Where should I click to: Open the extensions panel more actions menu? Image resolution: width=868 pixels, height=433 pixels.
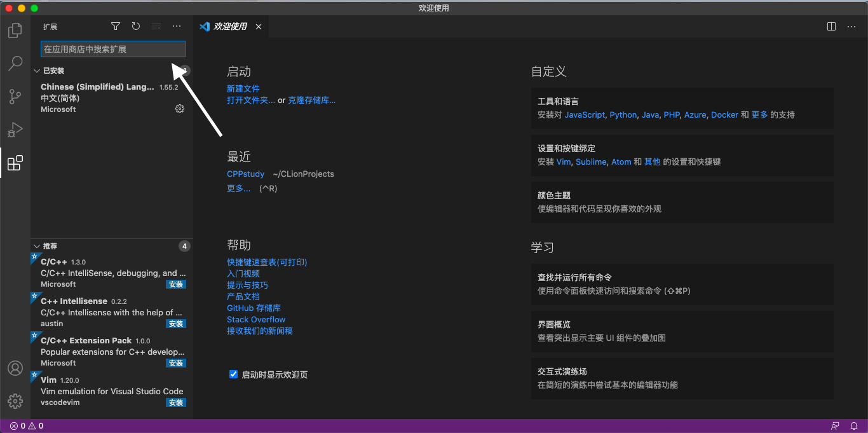pos(176,26)
